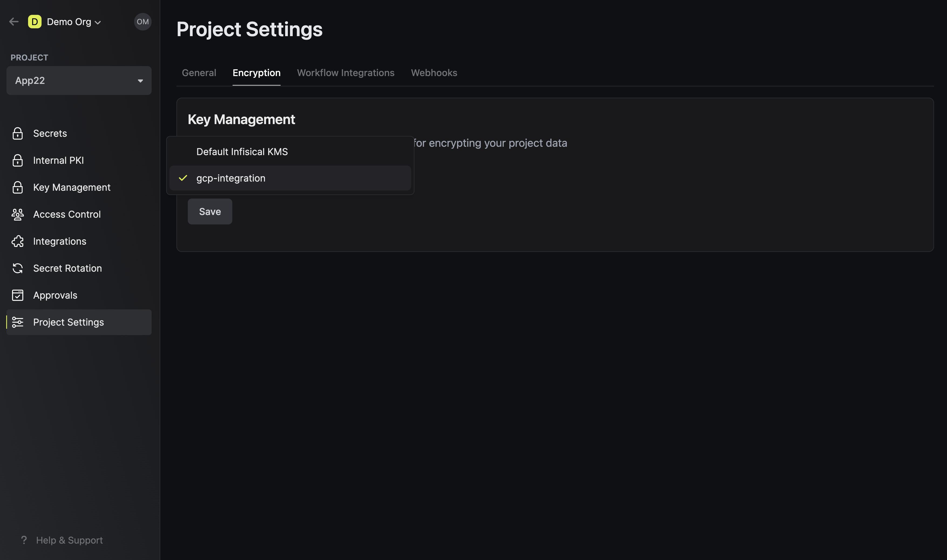Click the yellow D organization logo
The image size is (947, 560).
click(35, 22)
